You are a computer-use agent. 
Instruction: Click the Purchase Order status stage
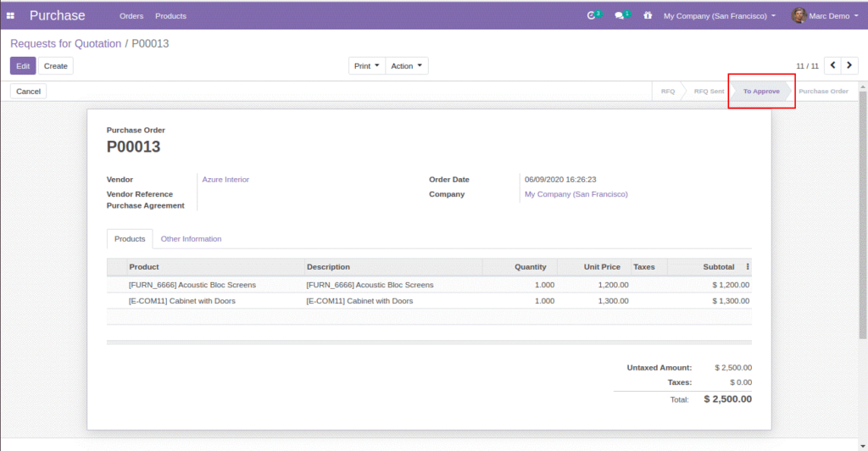pyautogui.click(x=823, y=92)
